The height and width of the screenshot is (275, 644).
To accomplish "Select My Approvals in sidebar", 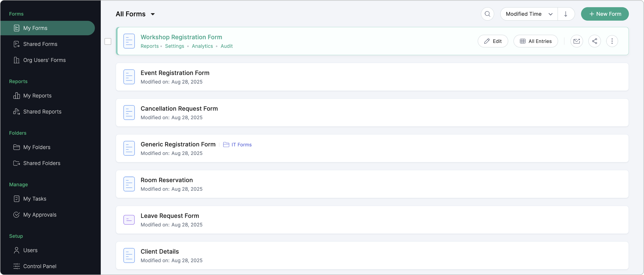I will (x=40, y=215).
